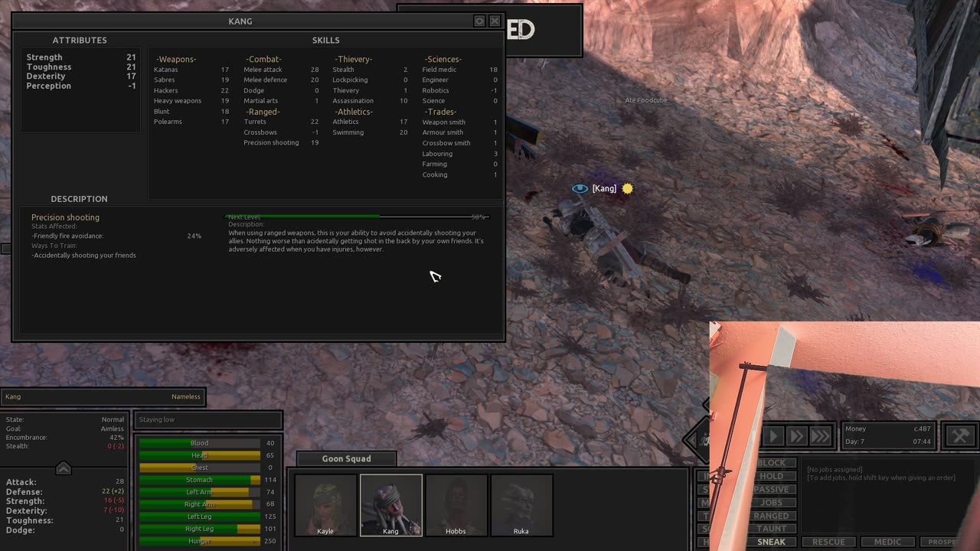Select the Athletics skill row
The width and height of the screenshot is (980, 551).
point(370,122)
